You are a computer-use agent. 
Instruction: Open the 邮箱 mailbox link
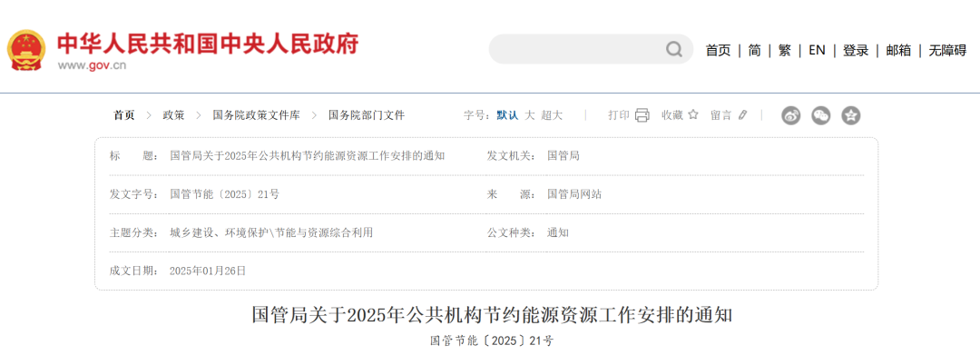click(898, 51)
